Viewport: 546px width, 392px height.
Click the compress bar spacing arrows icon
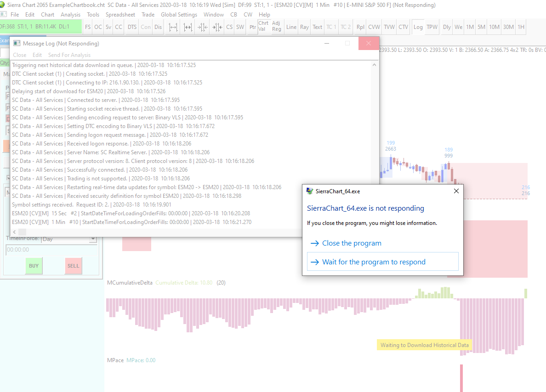(x=202, y=27)
